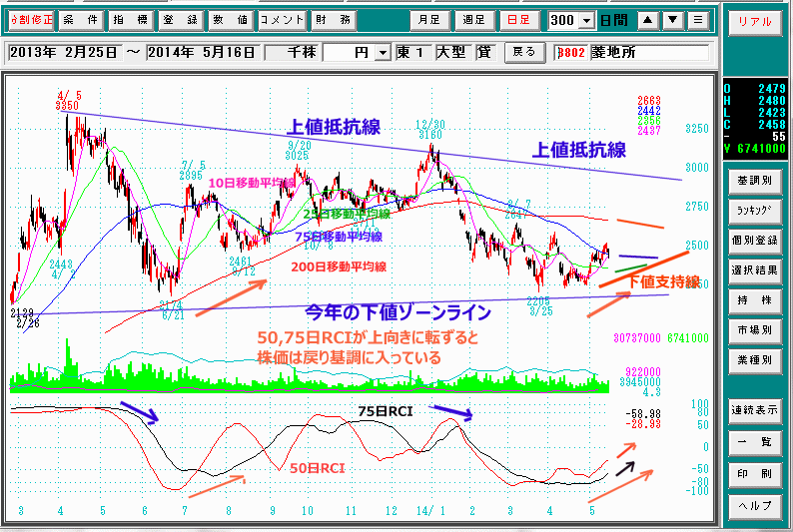The image size is (793, 532).
Task: Click the 10日移動平均線 label
Action: coord(252,183)
